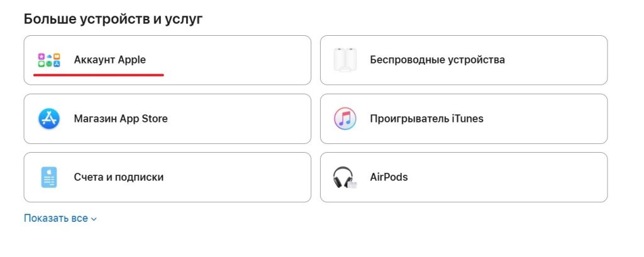
Task: Open the "Счета и подписки" text
Action: (119, 177)
